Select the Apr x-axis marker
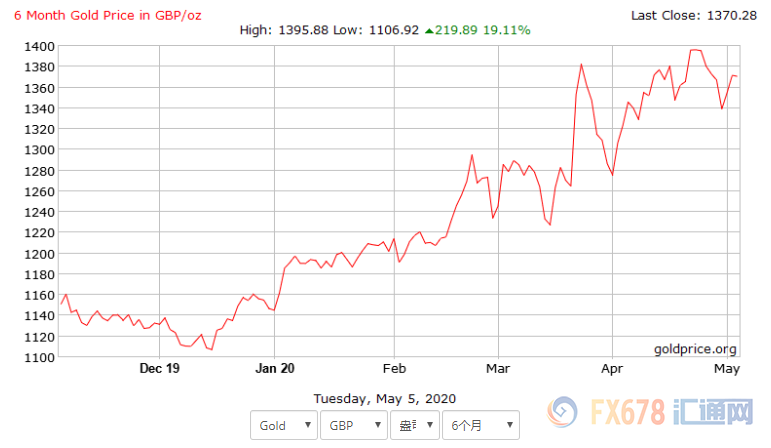This screenshot has width=771, height=448. coord(613,368)
